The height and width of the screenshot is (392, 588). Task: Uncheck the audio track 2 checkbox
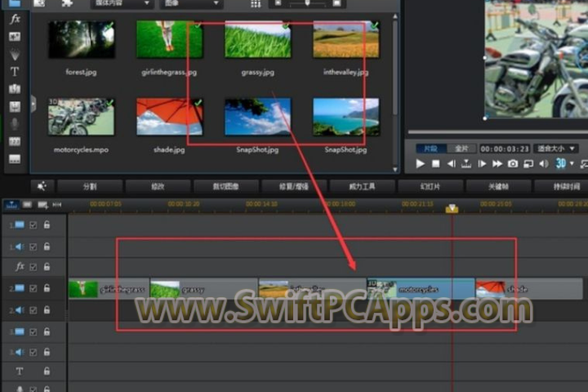click(x=33, y=310)
